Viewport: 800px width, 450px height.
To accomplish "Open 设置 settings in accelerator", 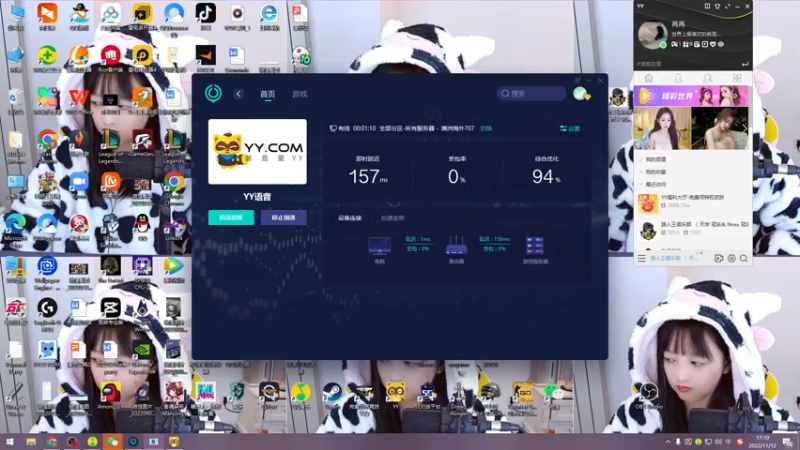I will [x=570, y=129].
